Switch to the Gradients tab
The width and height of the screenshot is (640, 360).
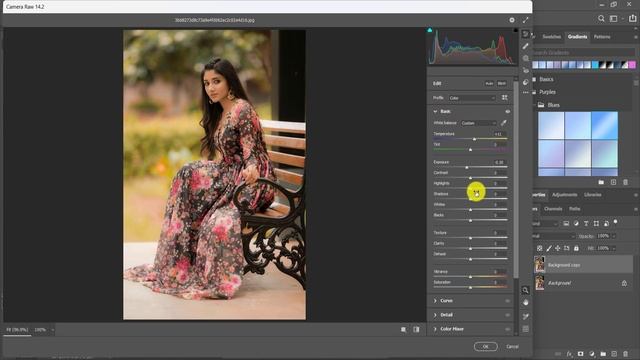click(577, 37)
